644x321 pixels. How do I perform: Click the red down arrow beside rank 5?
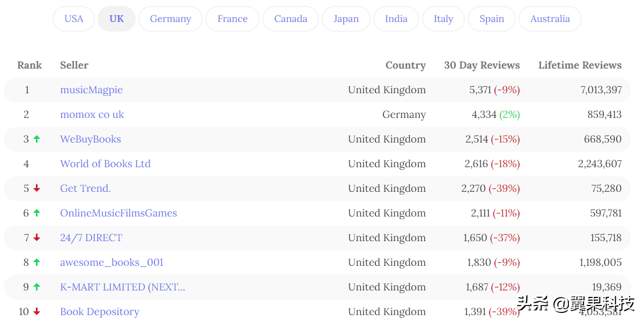pyautogui.click(x=36, y=188)
